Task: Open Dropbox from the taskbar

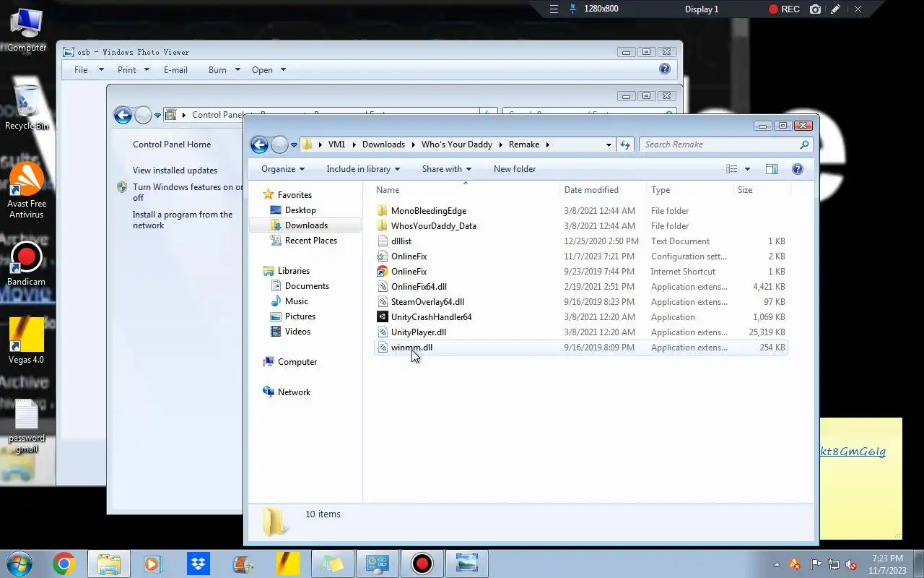Action: [198, 563]
